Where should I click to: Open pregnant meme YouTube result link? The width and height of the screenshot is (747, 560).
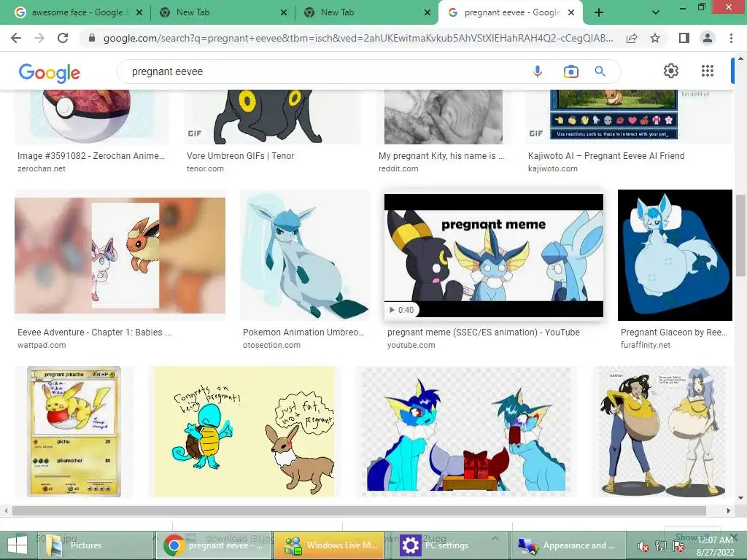click(x=483, y=332)
